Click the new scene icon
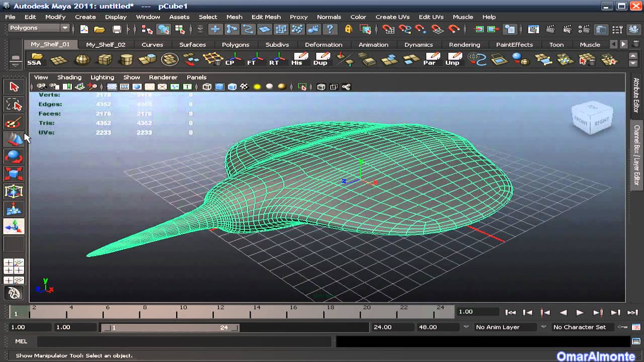The width and height of the screenshot is (644, 362). tap(84, 29)
